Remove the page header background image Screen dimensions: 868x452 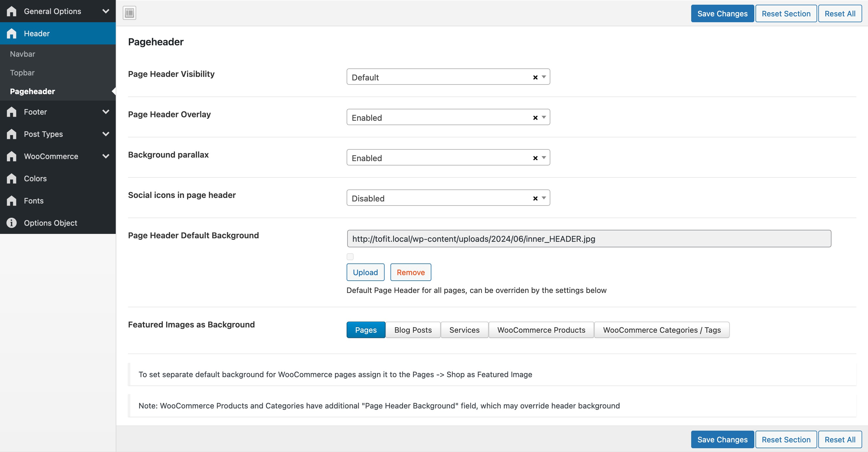click(410, 272)
